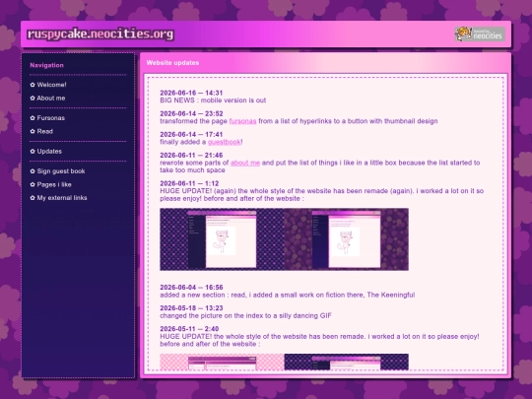
Task: Click the date 2026-06-04 — 16:56
Action: [x=191, y=288]
